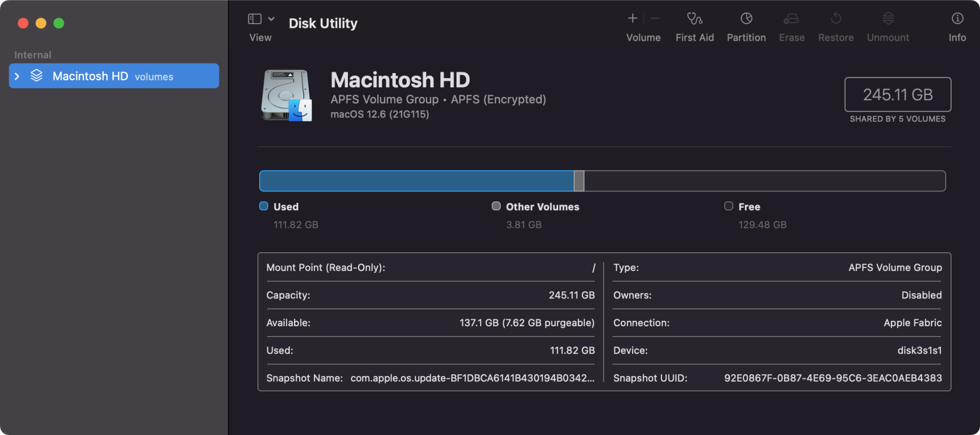Click the Capacity 245.11 GB value
The height and width of the screenshot is (435, 980).
point(572,295)
